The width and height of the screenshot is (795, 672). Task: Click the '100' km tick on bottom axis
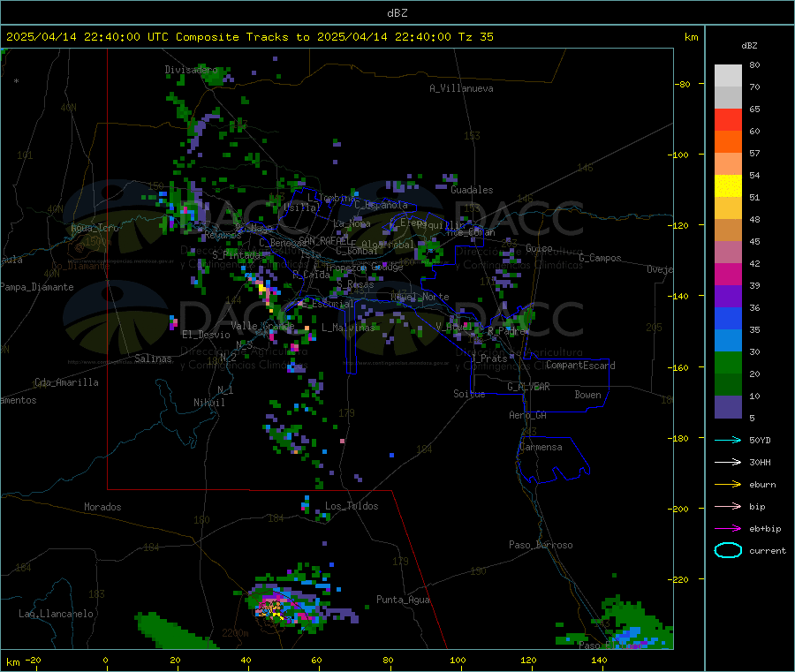[x=458, y=660]
